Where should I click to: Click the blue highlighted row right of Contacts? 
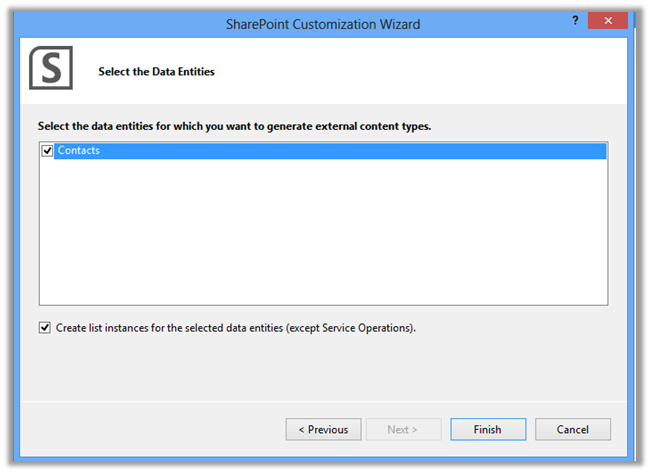(x=350, y=151)
